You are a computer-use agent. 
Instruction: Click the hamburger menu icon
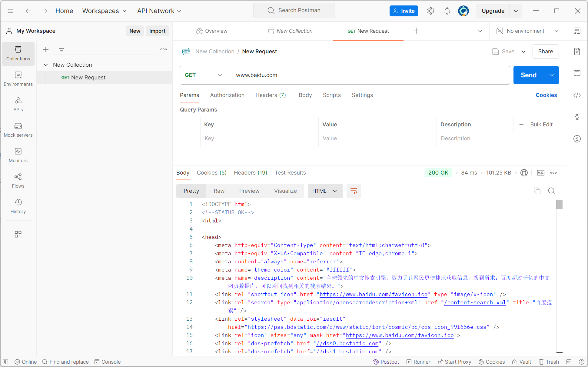pyautogui.click(x=11, y=11)
